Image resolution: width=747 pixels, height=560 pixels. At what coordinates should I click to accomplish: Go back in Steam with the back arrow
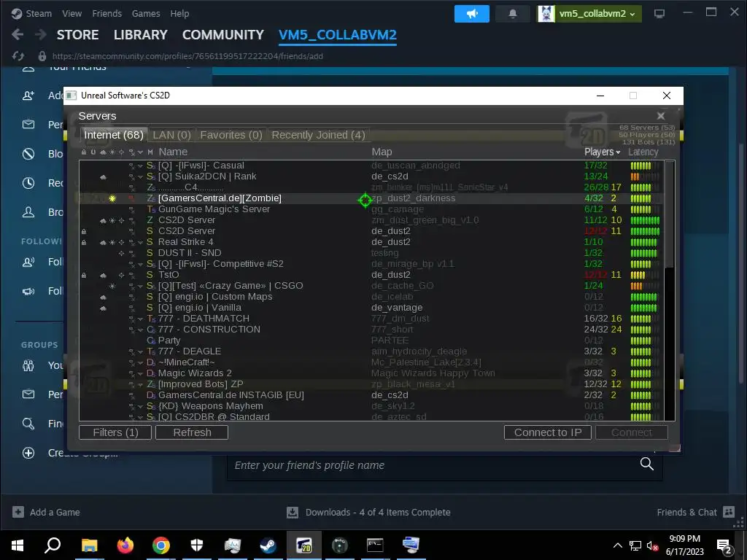[x=18, y=35]
